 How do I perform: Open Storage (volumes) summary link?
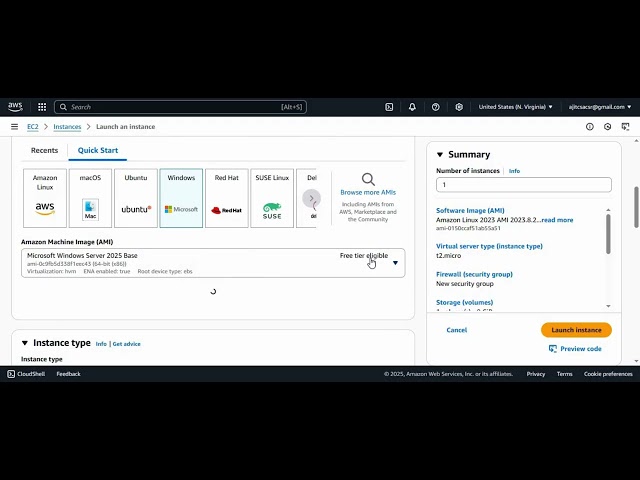pyautogui.click(x=464, y=302)
